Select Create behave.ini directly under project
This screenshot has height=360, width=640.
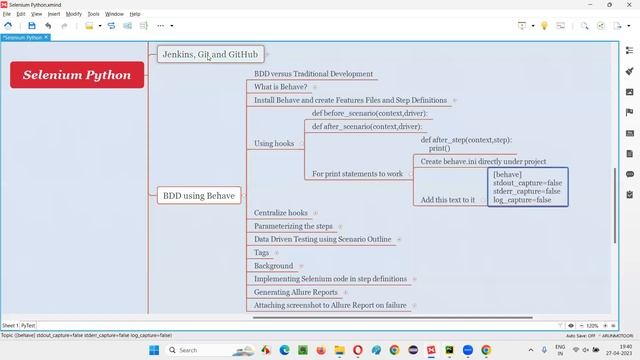483,162
